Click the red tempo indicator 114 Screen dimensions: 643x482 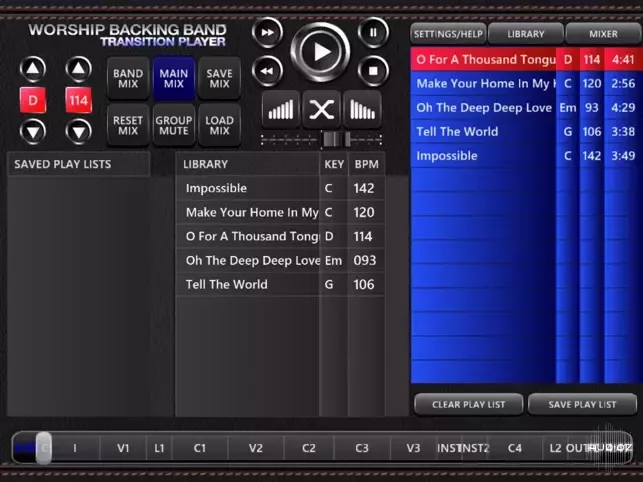78,100
